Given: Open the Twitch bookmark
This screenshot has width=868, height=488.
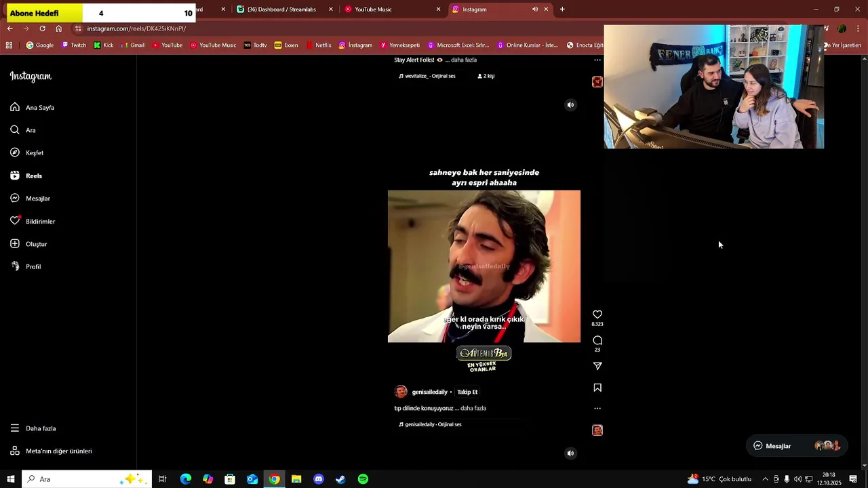Looking at the screenshot, I should tap(74, 45).
